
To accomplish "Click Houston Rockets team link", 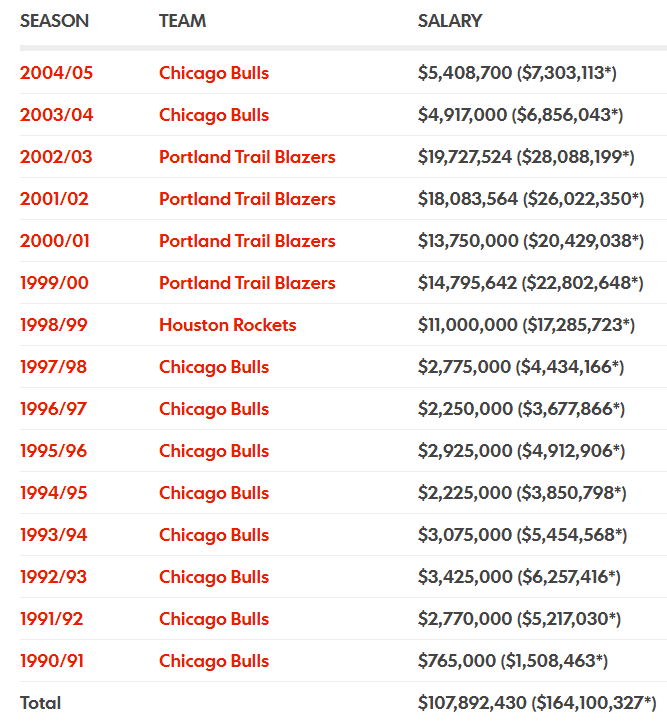I will (228, 325).
